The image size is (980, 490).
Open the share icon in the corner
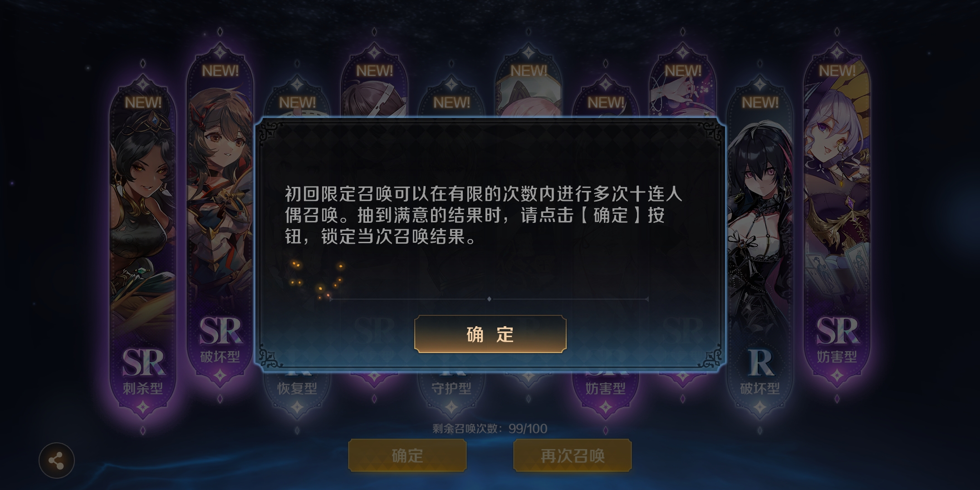tap(56, 461)
